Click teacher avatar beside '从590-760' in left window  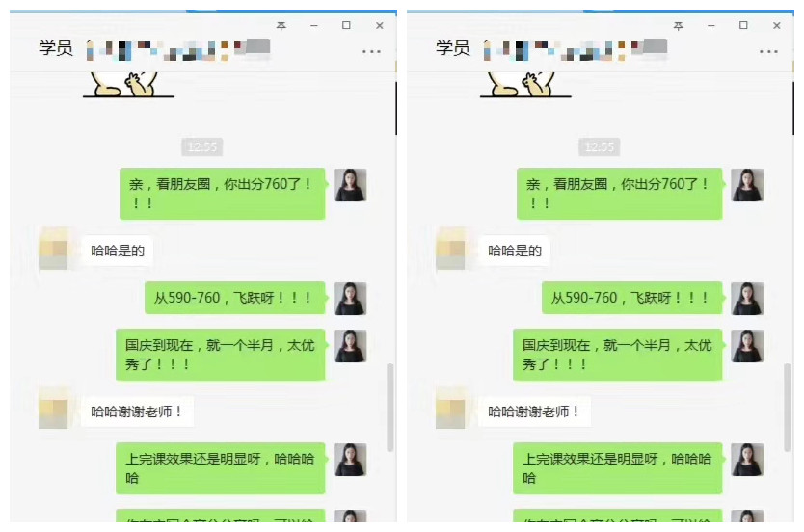click(x=350, y=299)
